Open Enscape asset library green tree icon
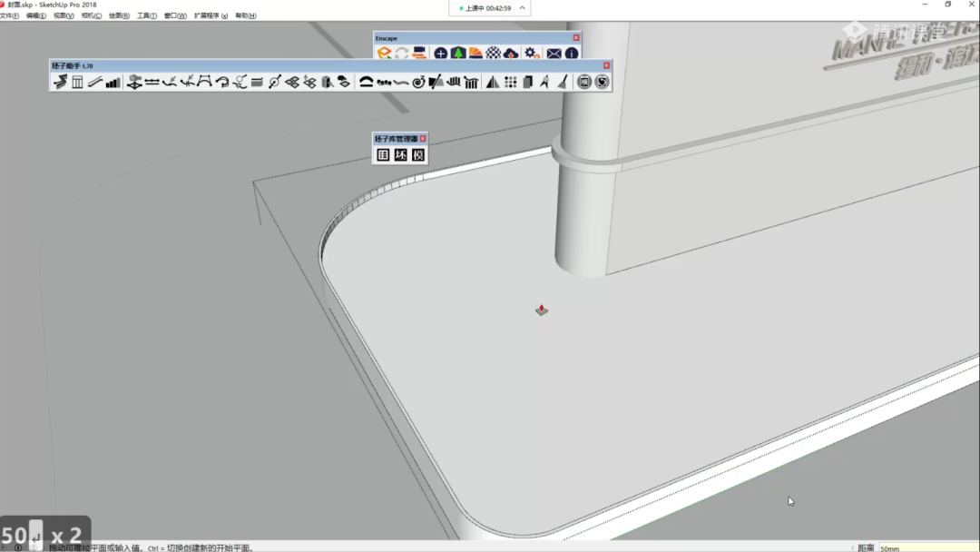Viewport: 980px width, 552px height. coord(458,54)
